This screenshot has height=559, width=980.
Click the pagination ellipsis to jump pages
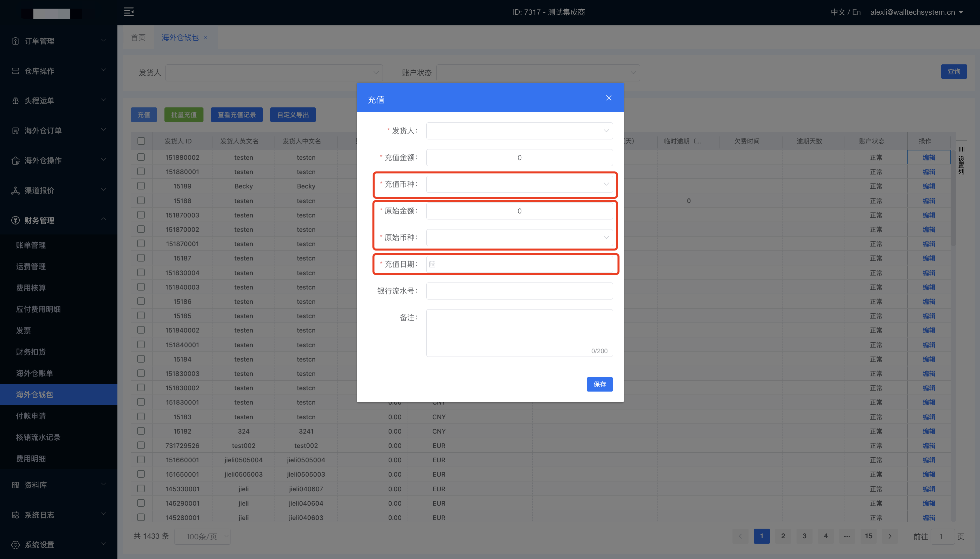point(847,536)
